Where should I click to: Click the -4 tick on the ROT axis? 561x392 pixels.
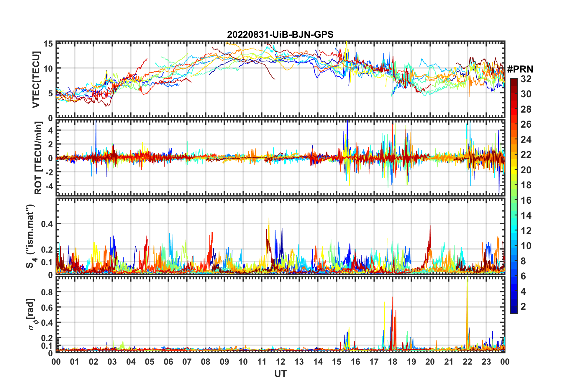[48, 186]
